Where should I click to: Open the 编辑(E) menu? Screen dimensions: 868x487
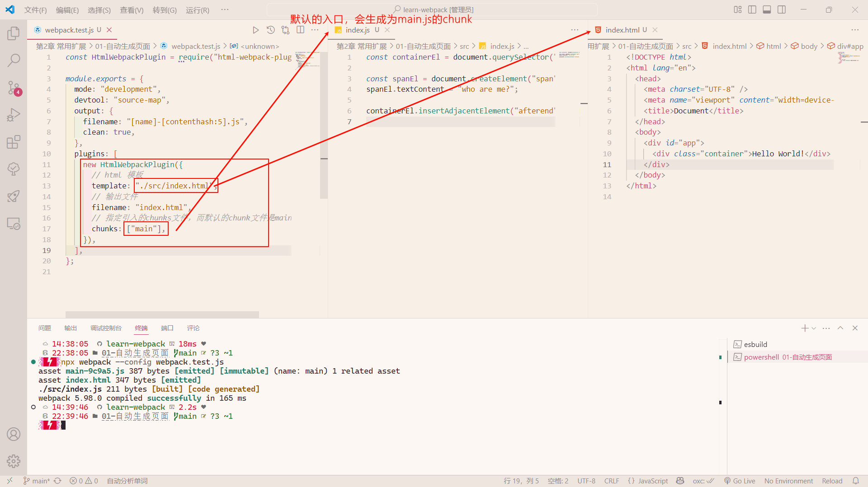point(67,10)
